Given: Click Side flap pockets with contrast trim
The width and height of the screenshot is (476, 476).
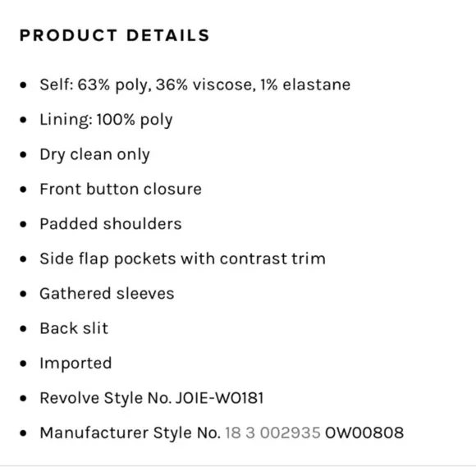Looking at the screenshot, I should (x=182, y=259).
